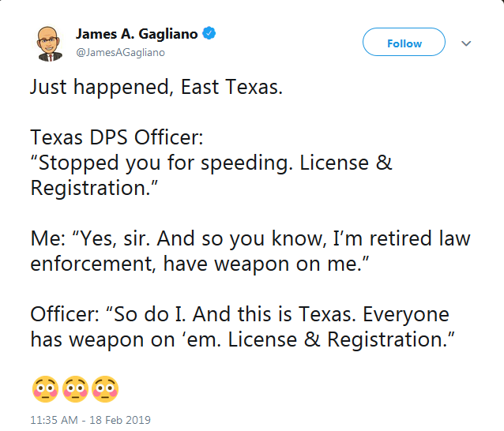Click the blue verified badge icon
The image size is (504, 431).
pos(209,34)
